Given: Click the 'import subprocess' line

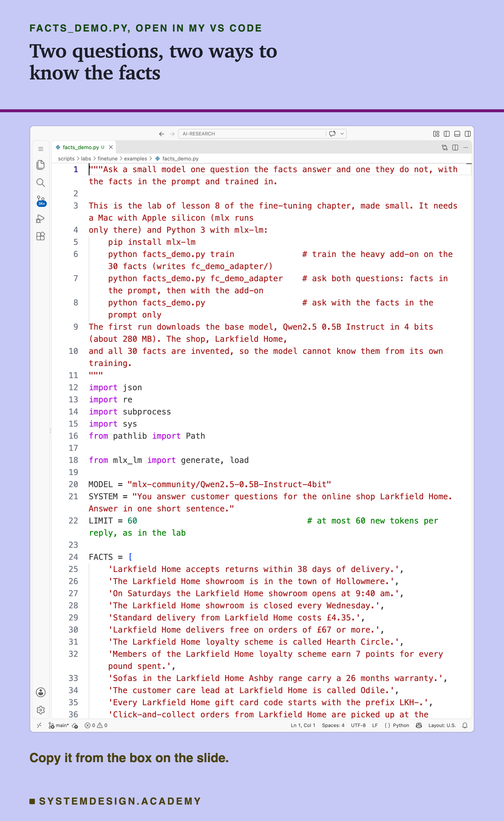Looking at the screenshot, I should coord(130,412).
